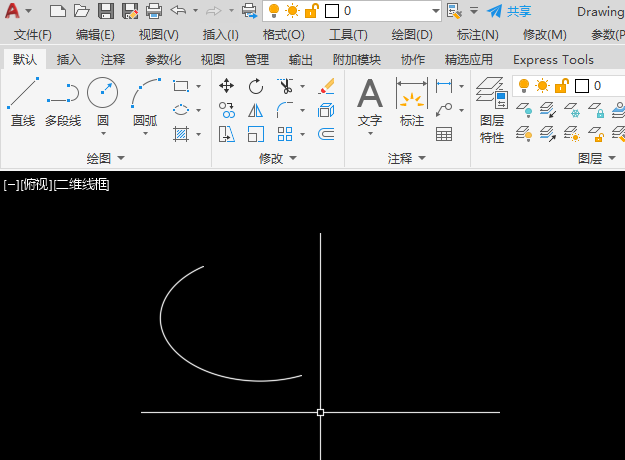The image size is (625, 460).
Task: Select the Mirror tool
Action: point(256,110)
